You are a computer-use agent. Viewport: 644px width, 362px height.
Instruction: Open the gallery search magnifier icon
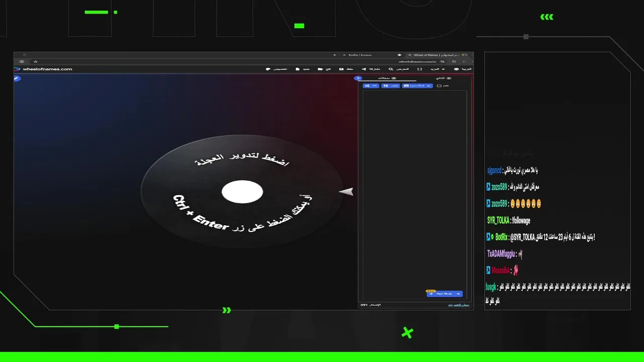390,69
